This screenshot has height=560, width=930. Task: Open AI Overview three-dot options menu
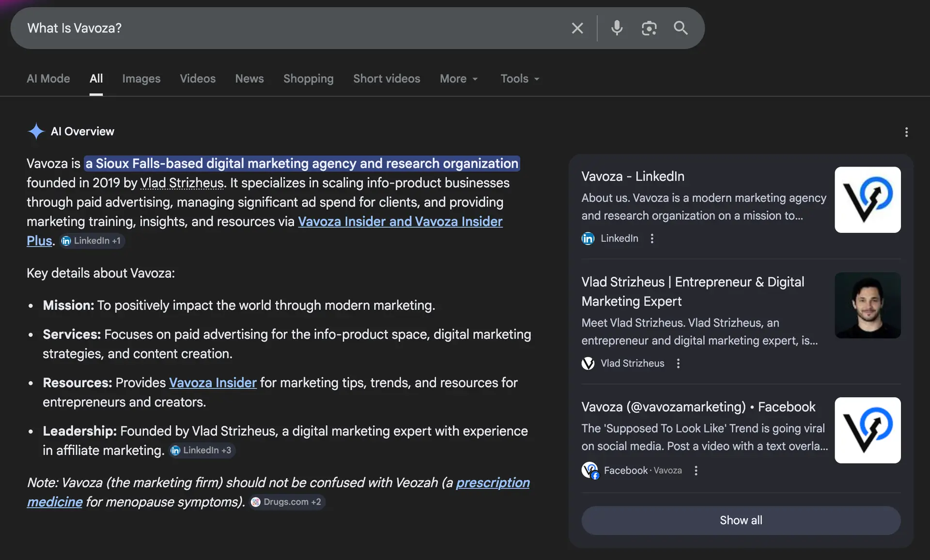click(x=906, y=132)
